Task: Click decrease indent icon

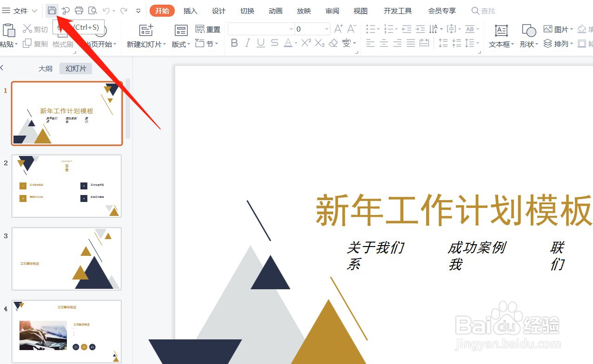Action: (407, 29)
